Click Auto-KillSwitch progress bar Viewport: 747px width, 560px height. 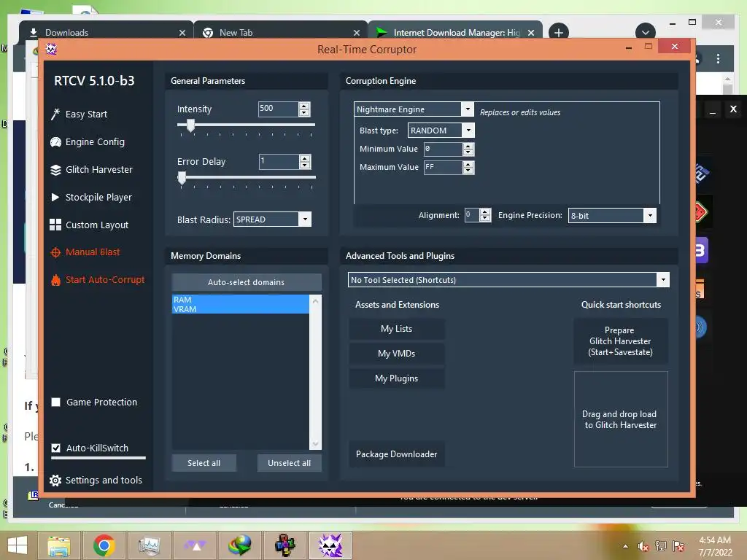98,458
